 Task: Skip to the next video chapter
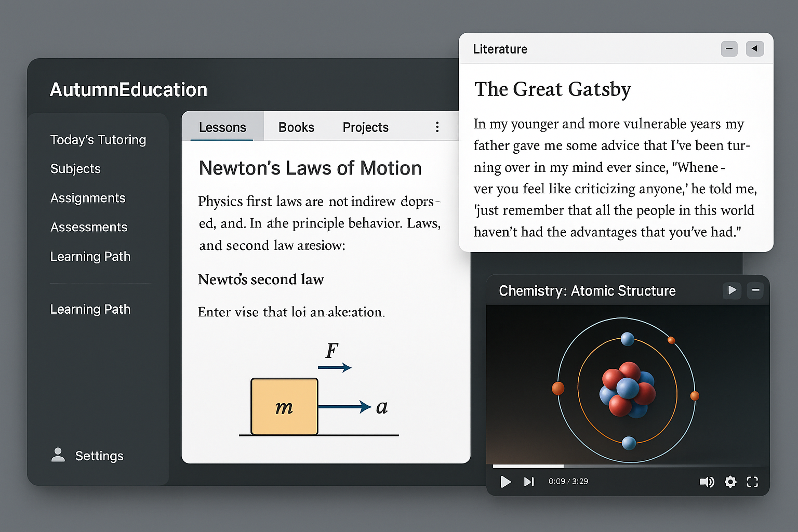coord(529,482)
